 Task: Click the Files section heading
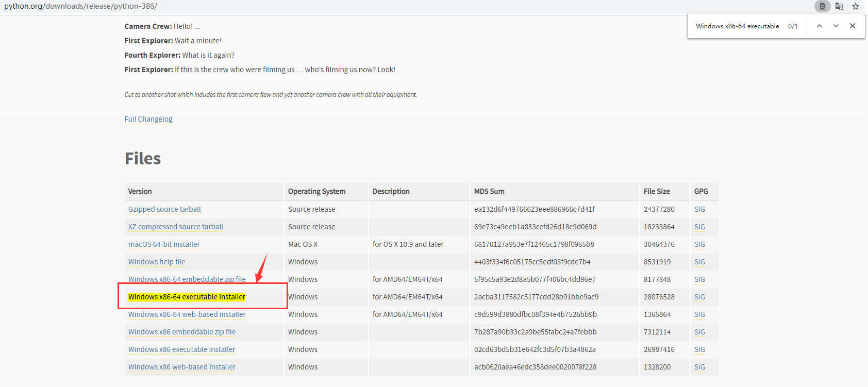pos(143,158)
